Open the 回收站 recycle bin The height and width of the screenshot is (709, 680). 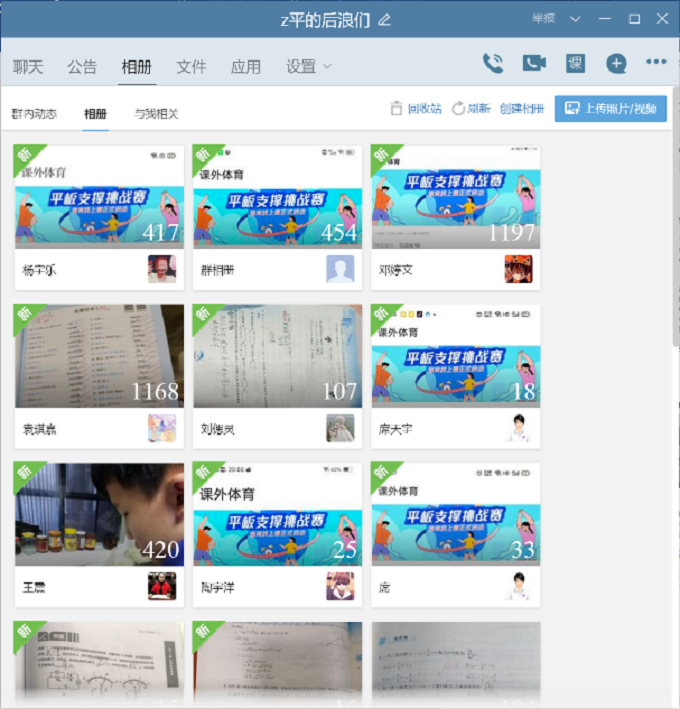click(x=416, y=109)
